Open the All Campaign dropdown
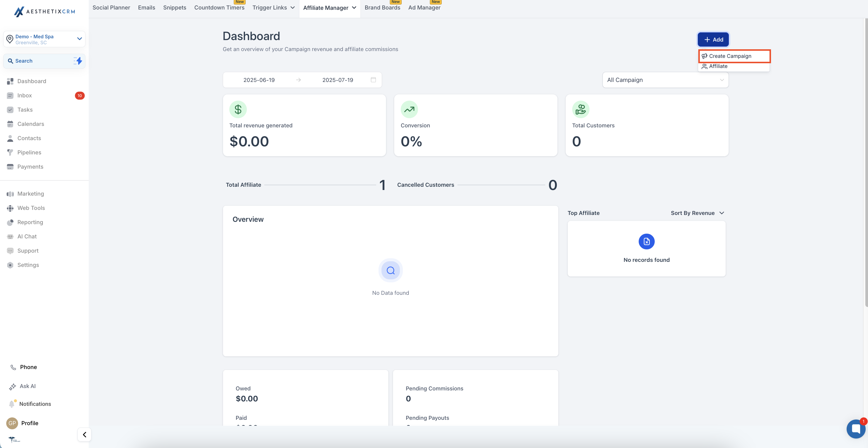Image resolution: width=868 pixels, height=448 pixels. pyautogui.click(x=665, y=80)
